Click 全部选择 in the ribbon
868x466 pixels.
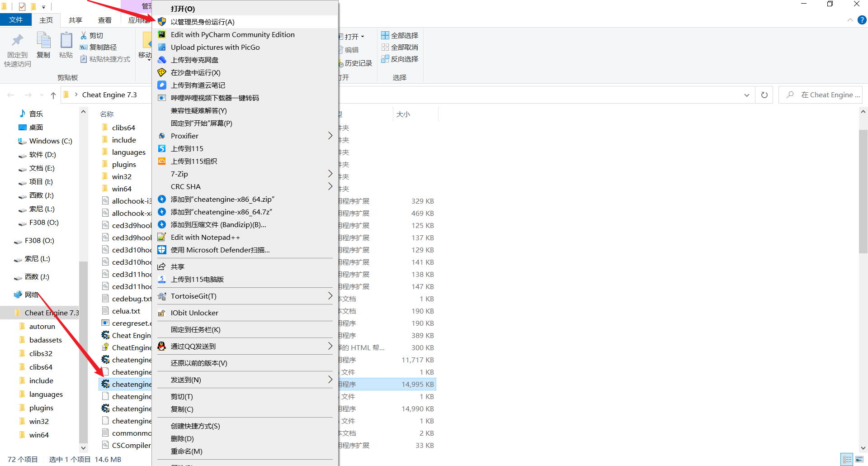(x=400, y=35)
